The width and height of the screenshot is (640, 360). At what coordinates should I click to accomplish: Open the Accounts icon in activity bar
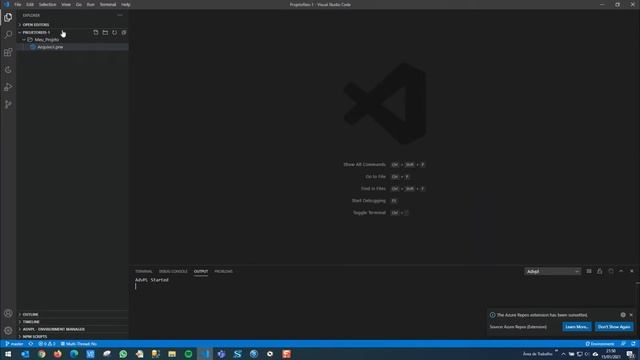click(x=8, y=313)
